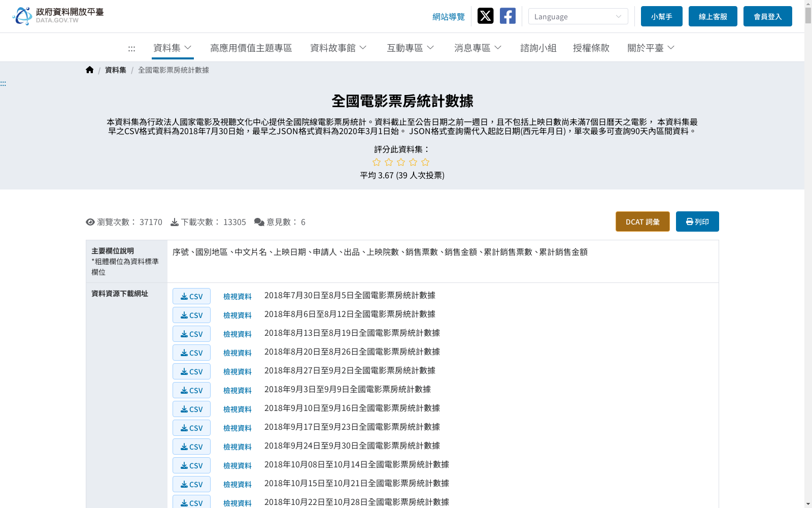Open 諮詢小組 in navigation
812x508 pixels.
pos(538,48)
